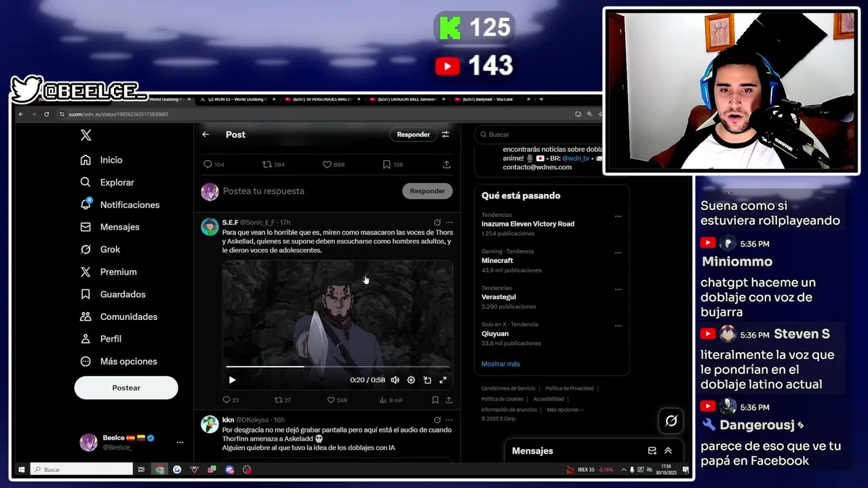Open Comunidades in the sidebar
Viewport: 868px width, 488px height.
(x=119, y=317)
